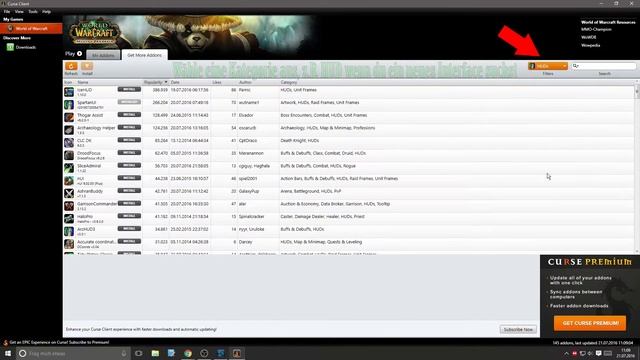Click the Windows taskbar search box
This screenshot has height=360, width=640.
tap(73, 353)
